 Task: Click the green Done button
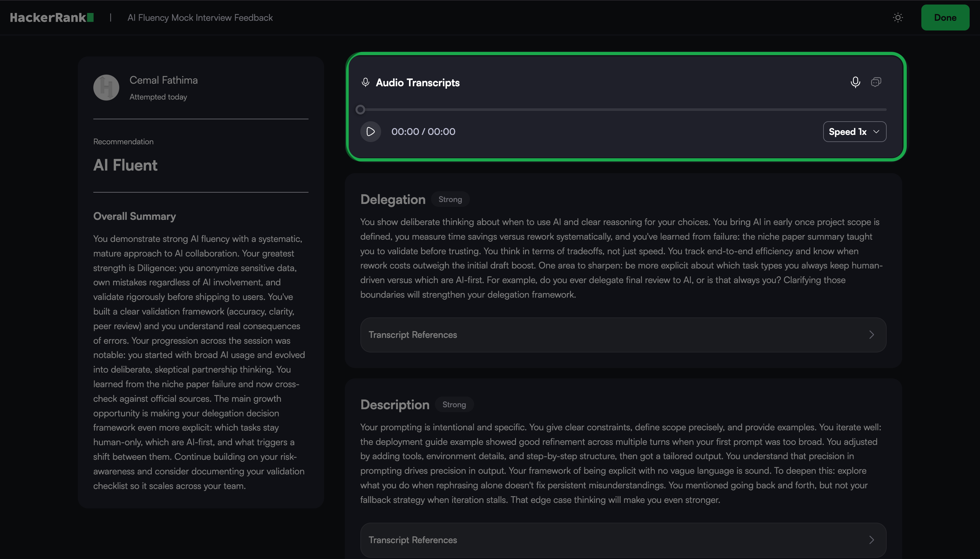coord(945,18)
